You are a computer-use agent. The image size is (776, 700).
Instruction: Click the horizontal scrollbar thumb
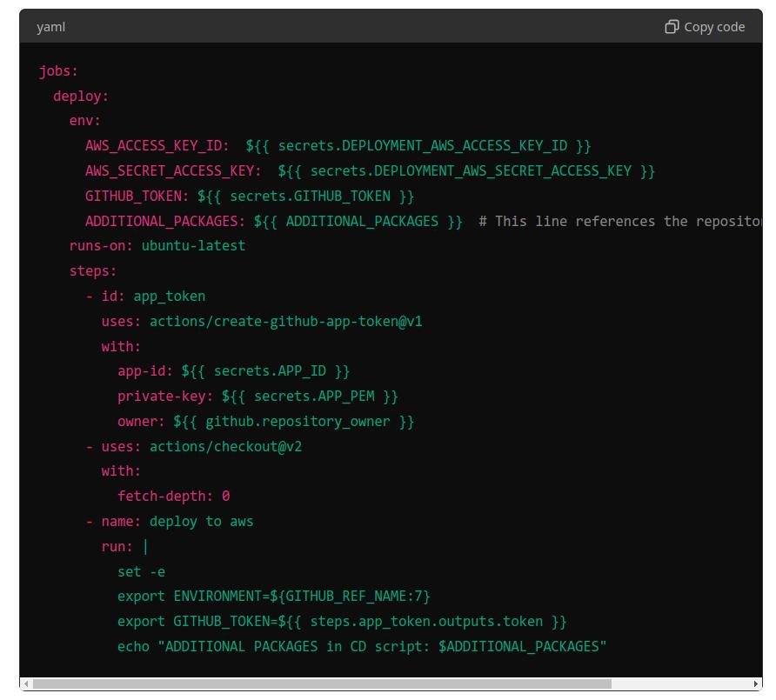(x=322, y=683)
